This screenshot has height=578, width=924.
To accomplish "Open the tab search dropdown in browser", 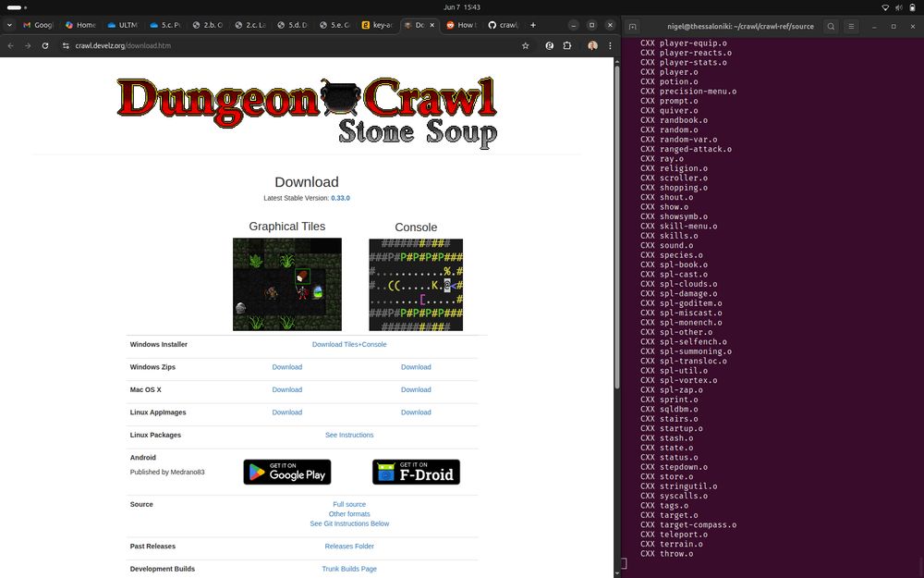I will 9,25.
